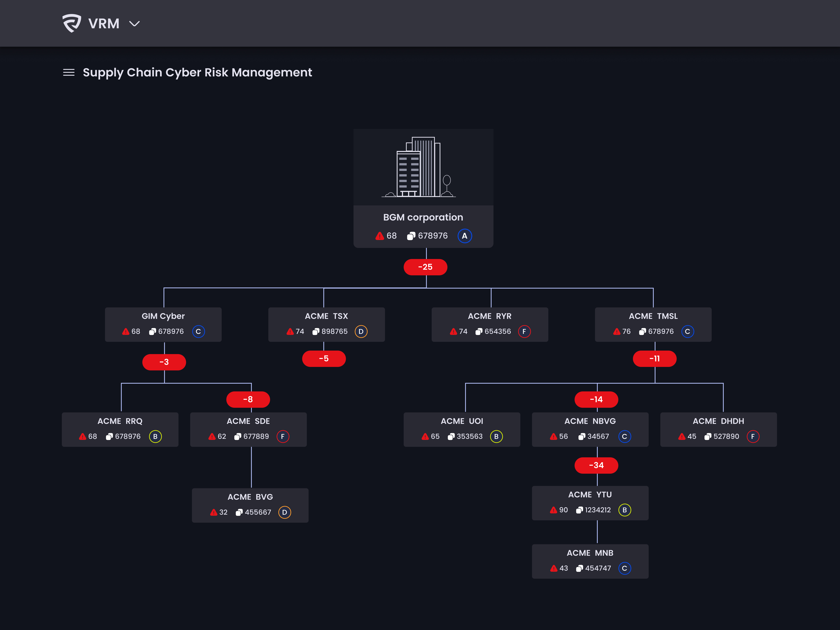Click the ACME TMSL copy icon

[643, 331]
